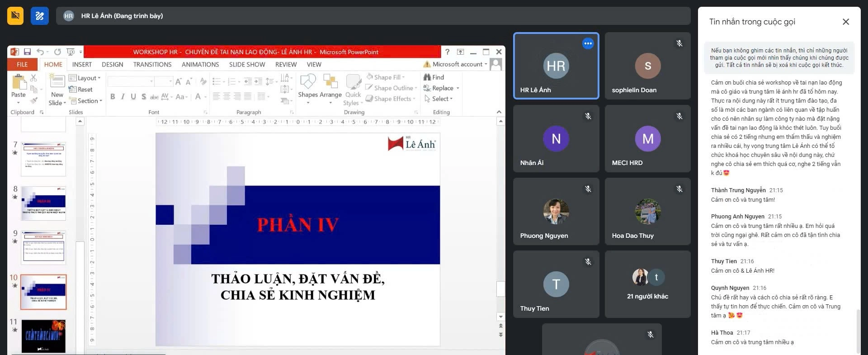Switch to the DESIGN ribbon tab
The image size is (868, 355).
pyautogui.click(x=112, y=65)
